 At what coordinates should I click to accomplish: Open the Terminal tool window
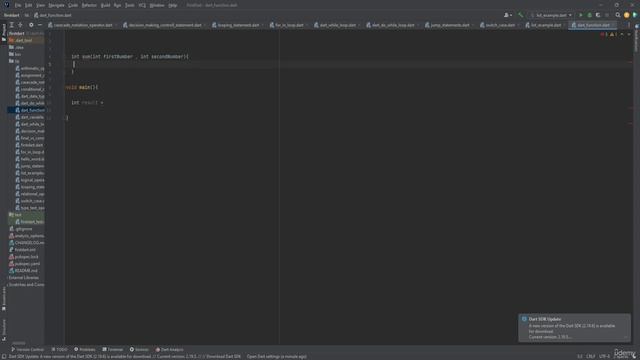113,350
